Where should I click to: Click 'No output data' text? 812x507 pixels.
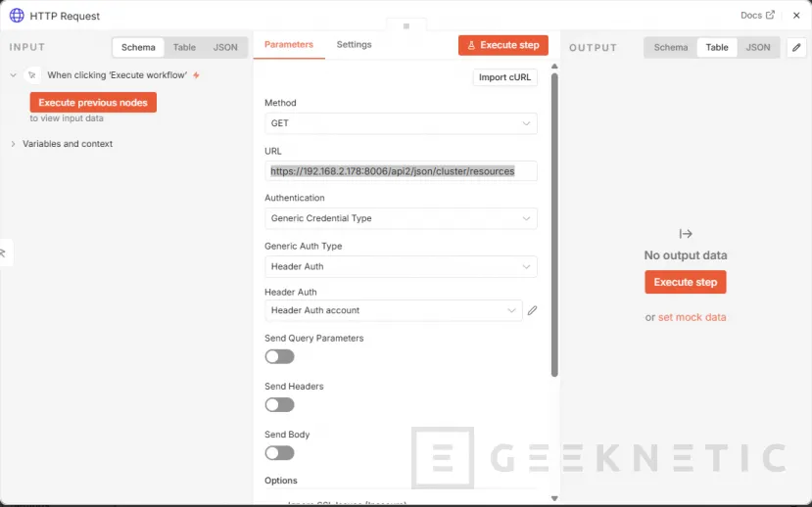(x=685, y=255)
